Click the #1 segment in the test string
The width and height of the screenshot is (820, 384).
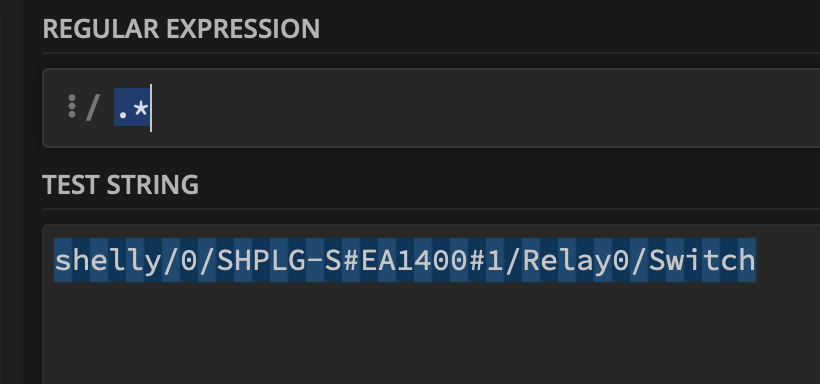coord(486,260)
